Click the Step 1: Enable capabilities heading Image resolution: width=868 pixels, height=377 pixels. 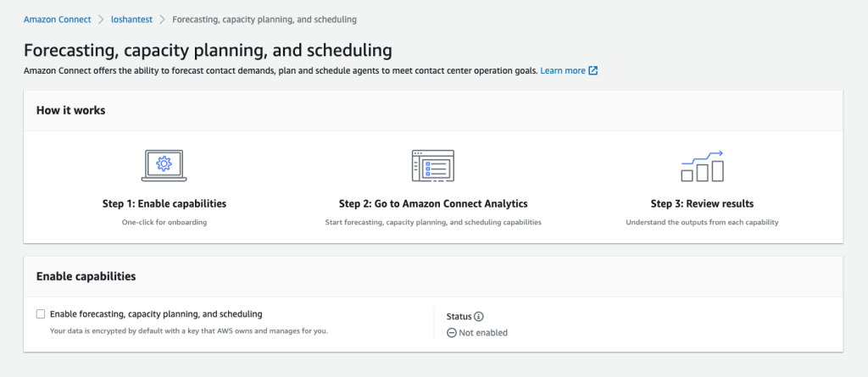tap(164, 204)
